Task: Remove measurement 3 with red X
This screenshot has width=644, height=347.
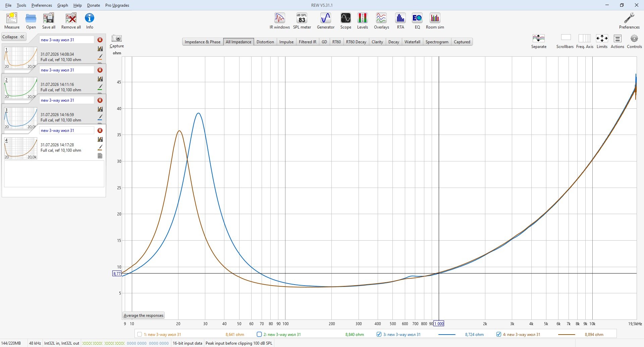Action: pyautogui.click(x=100, y=100)
